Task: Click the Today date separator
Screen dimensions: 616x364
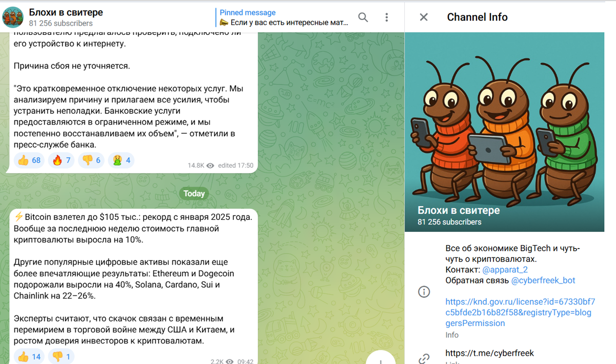Action: pyautogui.click(x=194, y=193)
